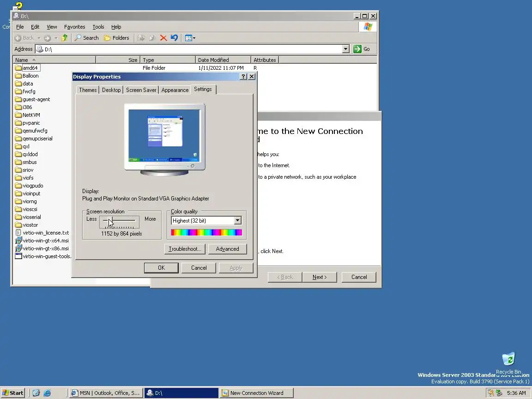Select the guest-agent folder name
532x399 pixels.
pyautogui.click(x=36, y=99)
